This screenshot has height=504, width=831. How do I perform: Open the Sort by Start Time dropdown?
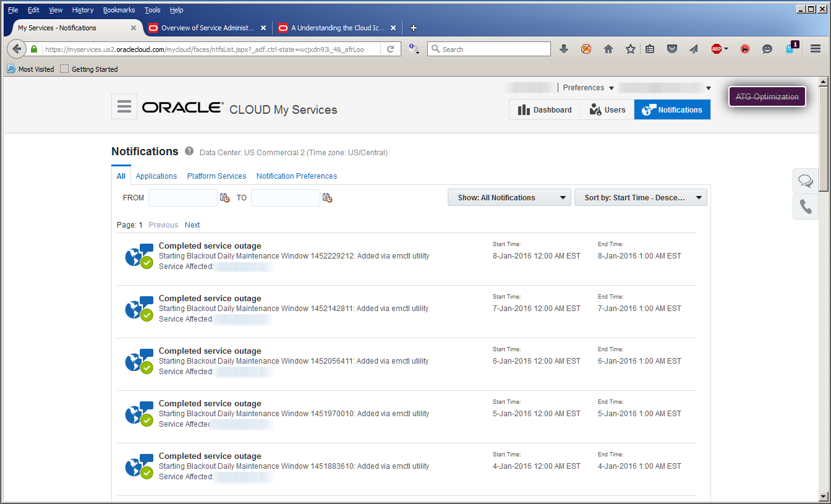[641, 198]
